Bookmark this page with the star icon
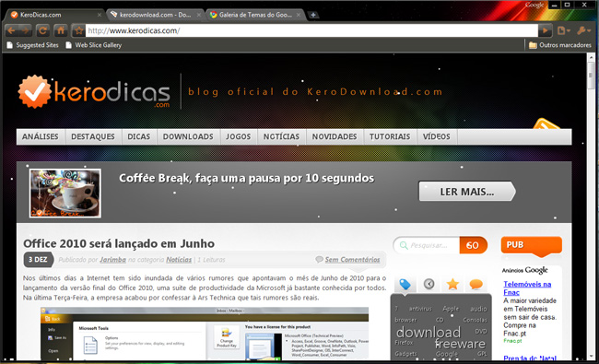The width and height of the screenshot is (599, 364). 78,30
